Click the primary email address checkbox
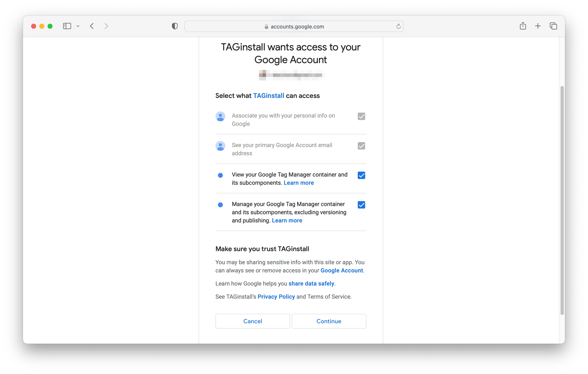588x374 pixels. pyautogui.click(x=361, y=146)
